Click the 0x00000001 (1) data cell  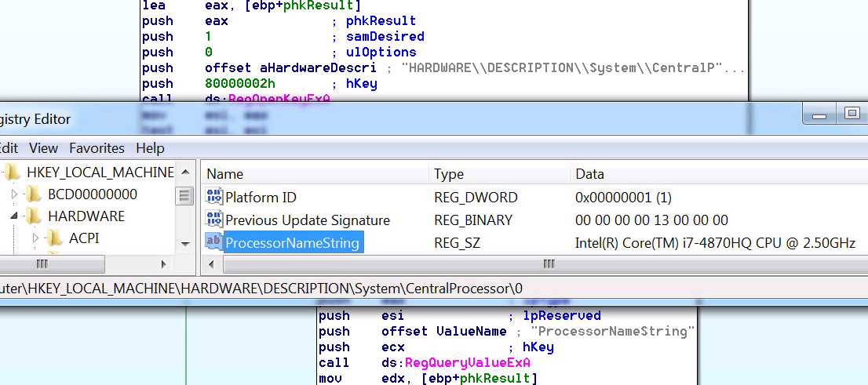(623, 197)
